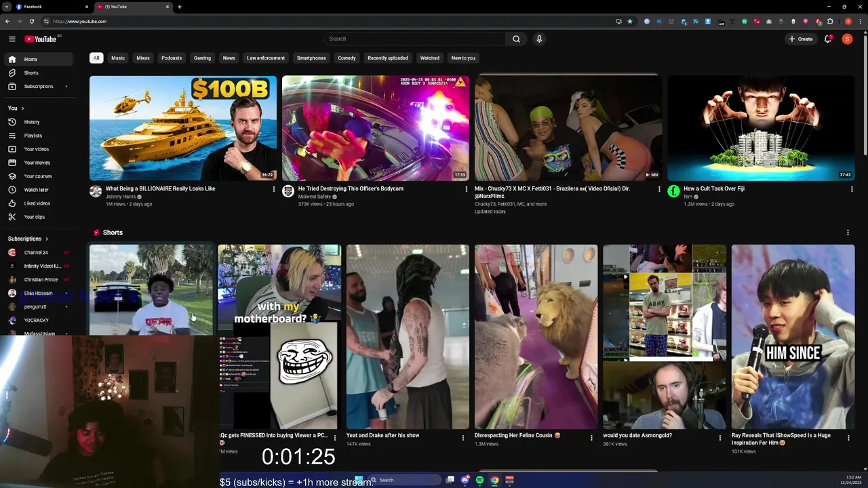Play the Disrespecting Her Feline Cousin short
This screenshot has height=488, width=868.
coord(536,337)
